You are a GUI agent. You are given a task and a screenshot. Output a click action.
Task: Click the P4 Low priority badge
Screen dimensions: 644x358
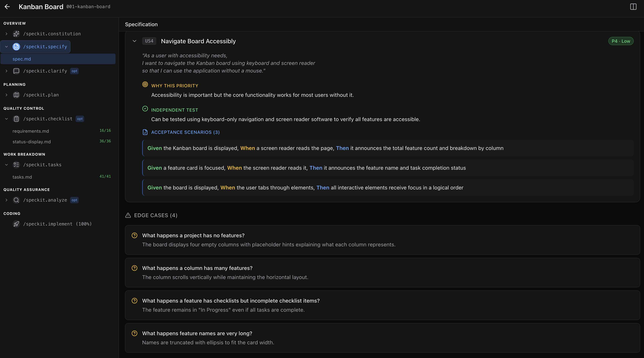coord(621,41)
